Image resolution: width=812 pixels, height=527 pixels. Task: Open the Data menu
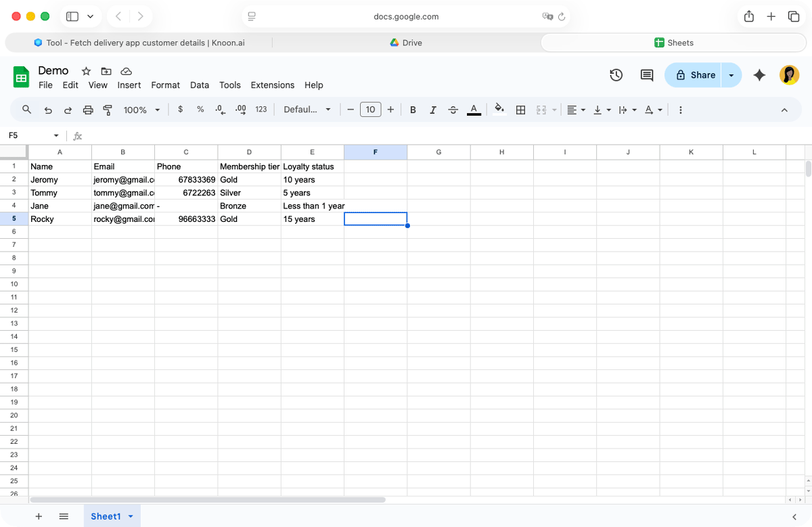click(200, 85)
